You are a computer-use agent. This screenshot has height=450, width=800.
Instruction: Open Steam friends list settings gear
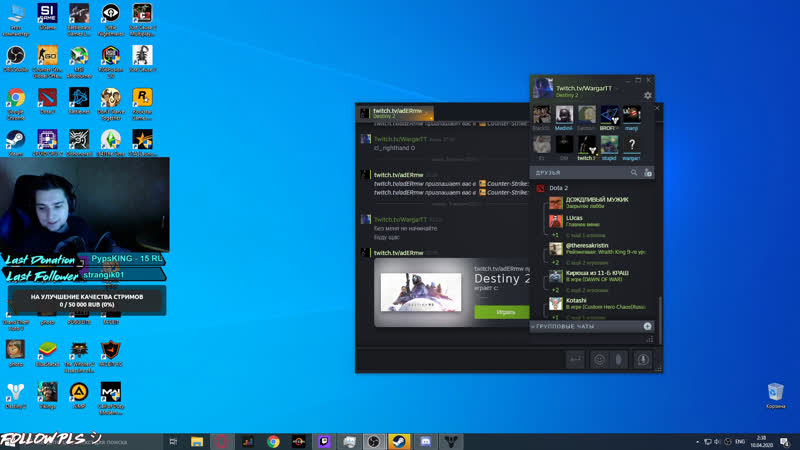click(647, 95)
